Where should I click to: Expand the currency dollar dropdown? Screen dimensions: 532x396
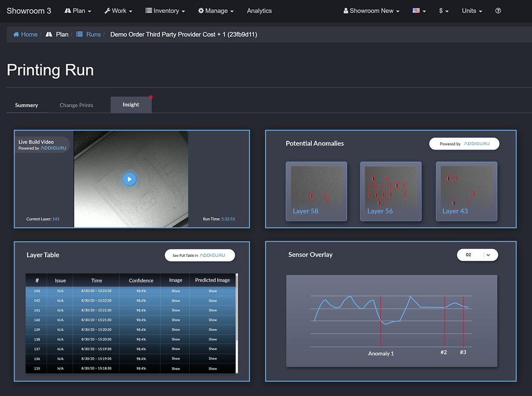coord(443,11)
